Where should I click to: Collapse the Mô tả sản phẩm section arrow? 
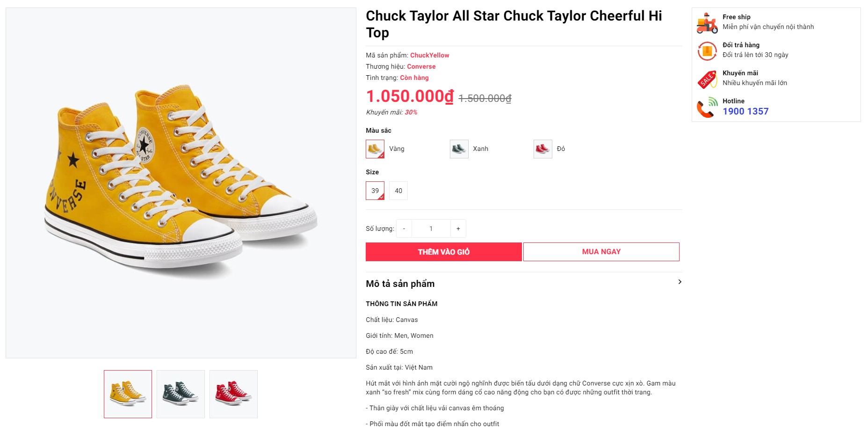pyautogui.click(x=680, y=282)
